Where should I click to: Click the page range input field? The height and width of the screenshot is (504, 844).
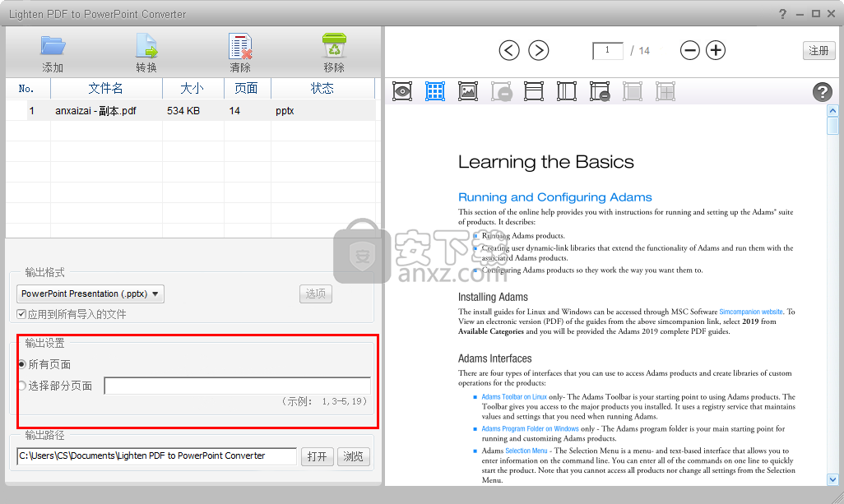238,386
